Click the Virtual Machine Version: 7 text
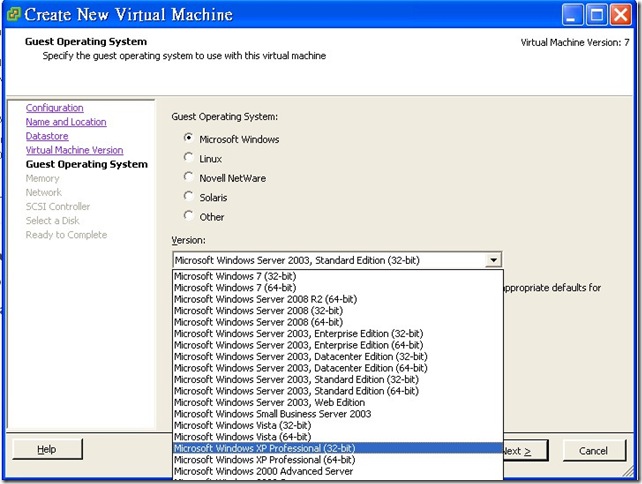The height and width of the screenshot is (484, 642). click(575, 42)
